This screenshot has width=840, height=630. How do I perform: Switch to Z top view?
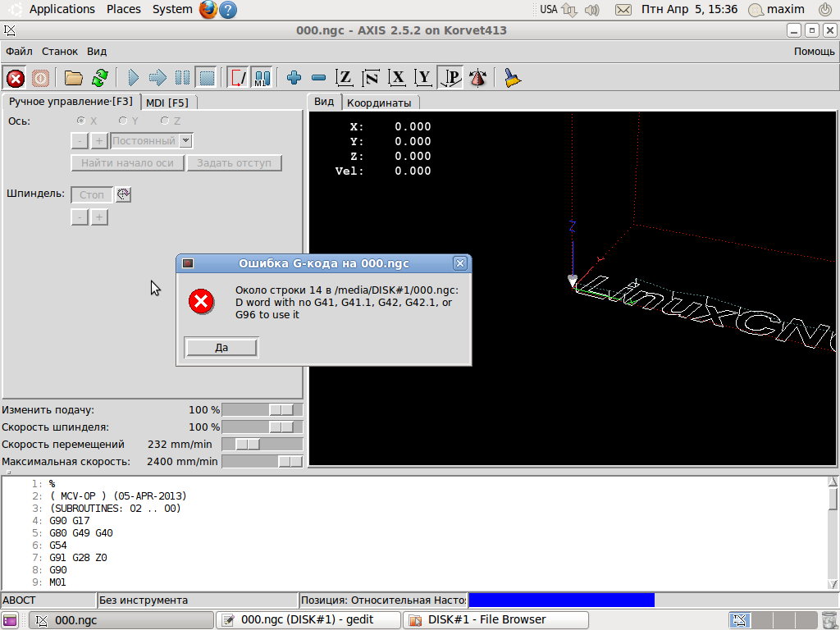pyautogui.click(x=344, y=78)
